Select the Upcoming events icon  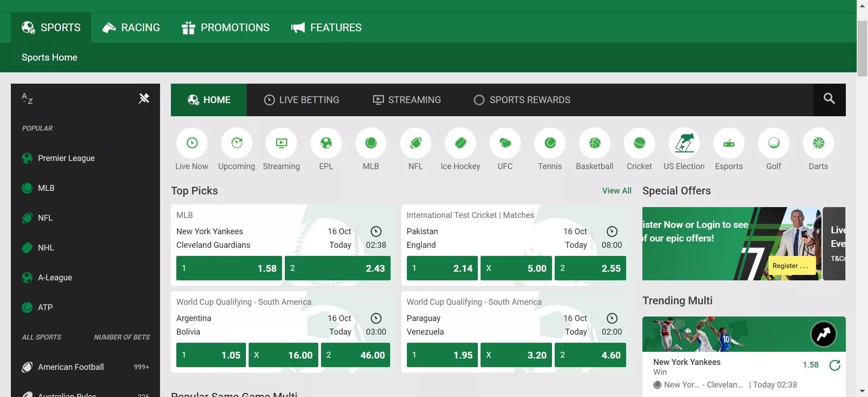click(x=236, y=143)
